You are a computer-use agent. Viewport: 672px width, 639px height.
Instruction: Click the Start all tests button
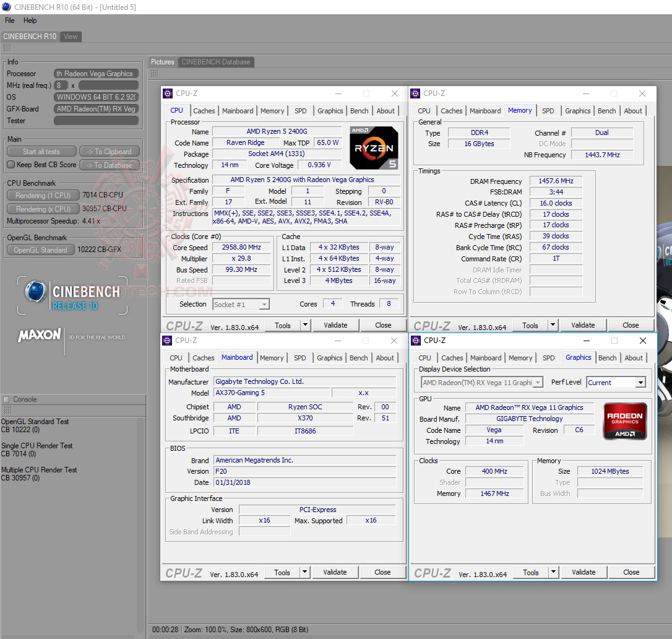coord(41,151)
